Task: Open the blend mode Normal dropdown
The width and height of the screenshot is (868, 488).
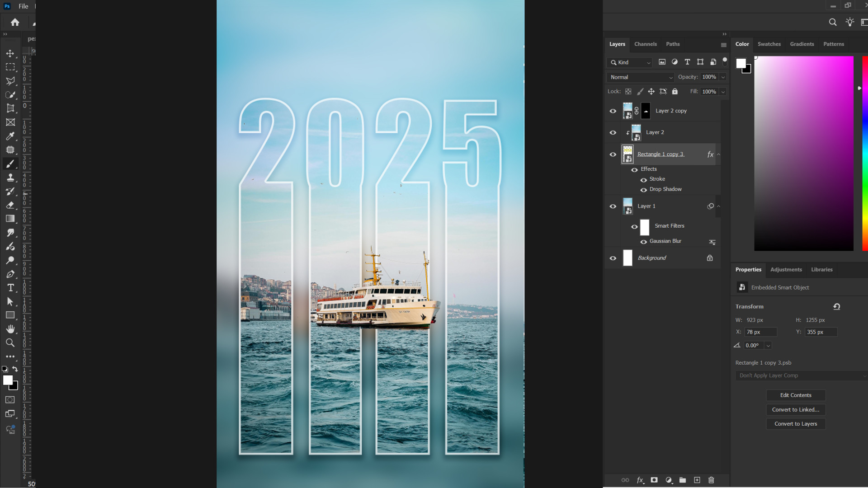Action: coord(640,77)
